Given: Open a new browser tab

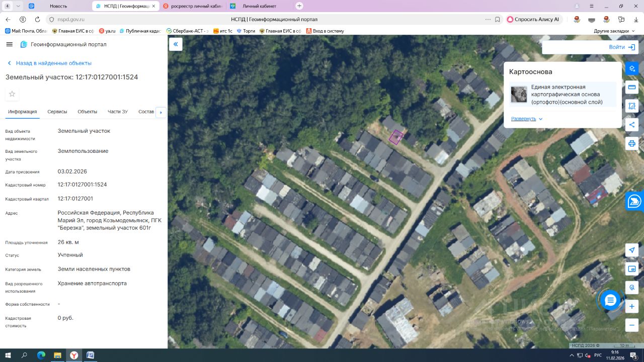Looking at the screenshot, I should [299, 6].
